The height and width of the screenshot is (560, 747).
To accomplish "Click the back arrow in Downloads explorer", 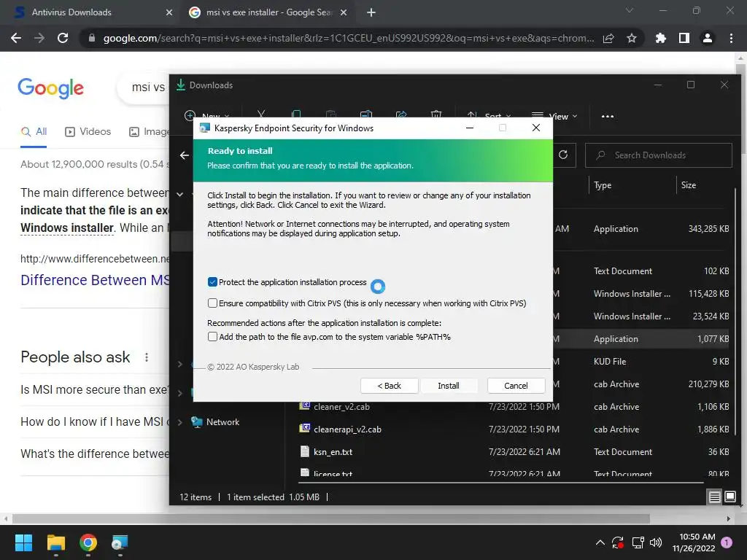I will 185,155.
